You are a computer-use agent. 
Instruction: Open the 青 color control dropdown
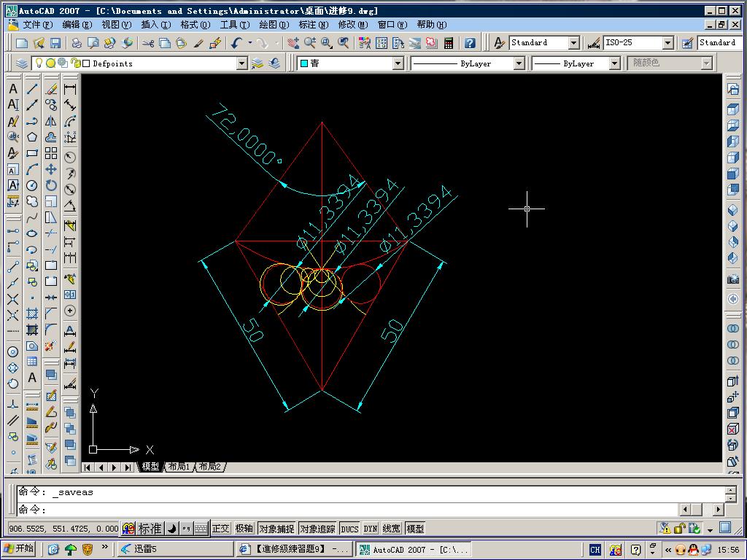(398, 63)
